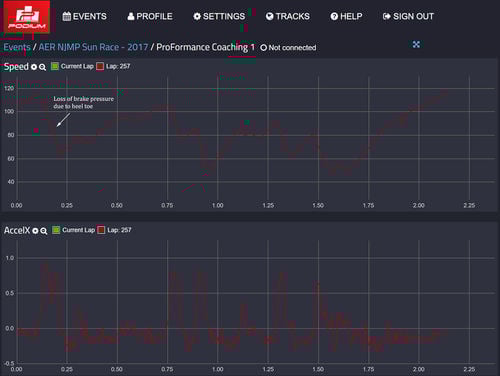Toggle Lap: 257 swatch in Speed chart
500x376 pixels.
click(100, 66)
